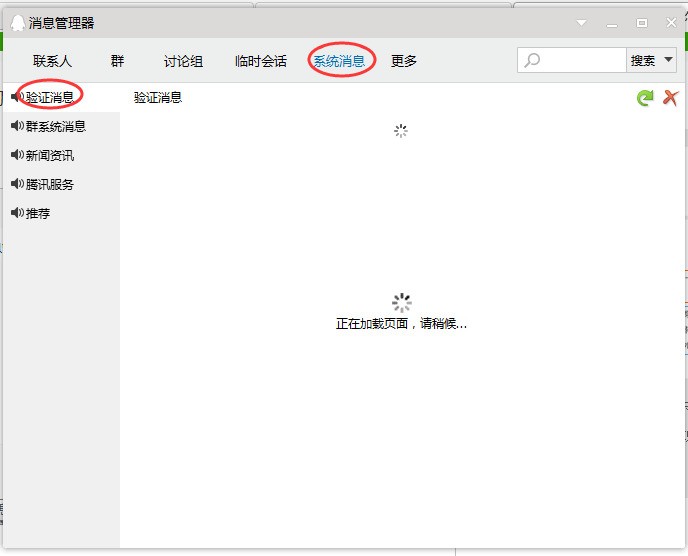The height and width of the screenshot is (556, 688).
Task: Select the 系统消息 tab
Action: [339, 61]
